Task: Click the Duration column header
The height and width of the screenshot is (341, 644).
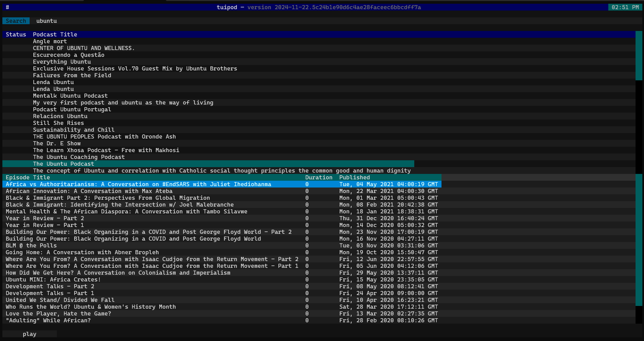Action: [319, 177]
